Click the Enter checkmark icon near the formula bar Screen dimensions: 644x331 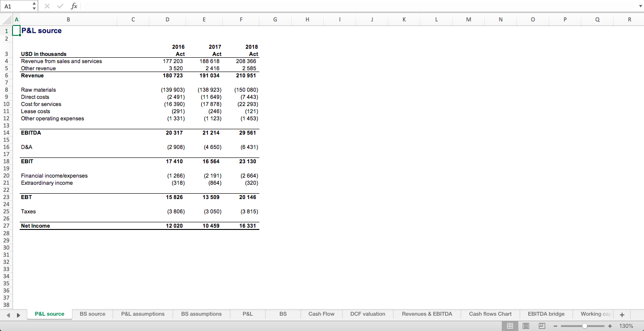click(x=60, y=6)
